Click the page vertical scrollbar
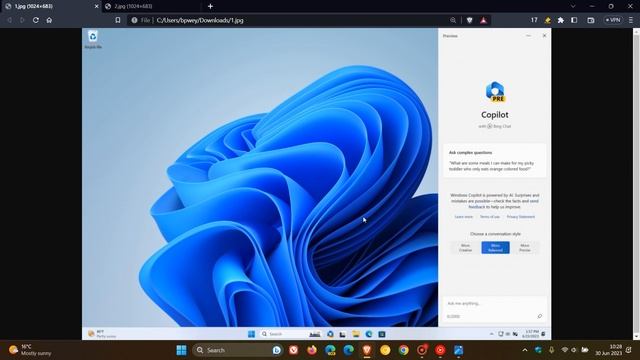Viewport: 640px width, 360px height. 636,184
